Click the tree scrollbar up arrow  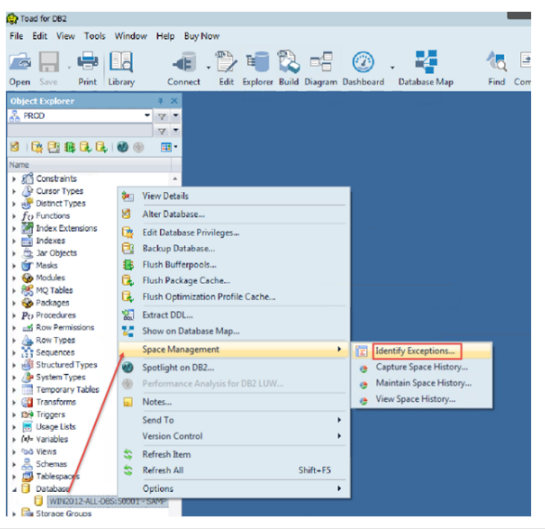pos(175,179)
